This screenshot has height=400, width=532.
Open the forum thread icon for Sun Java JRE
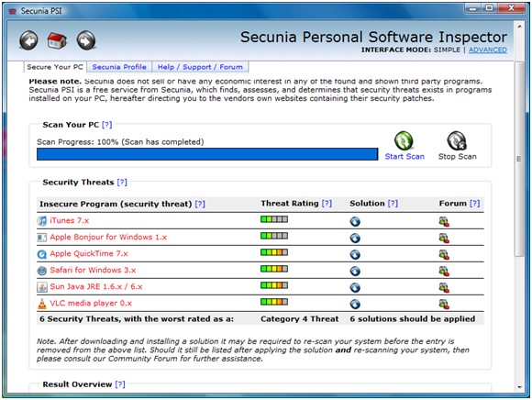(444, 288)
